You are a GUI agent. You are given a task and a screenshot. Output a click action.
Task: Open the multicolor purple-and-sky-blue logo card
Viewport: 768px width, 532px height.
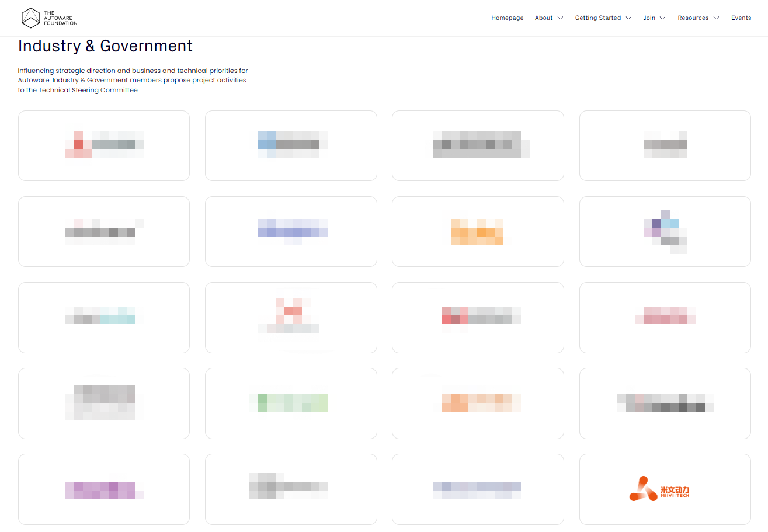(665, 232)
